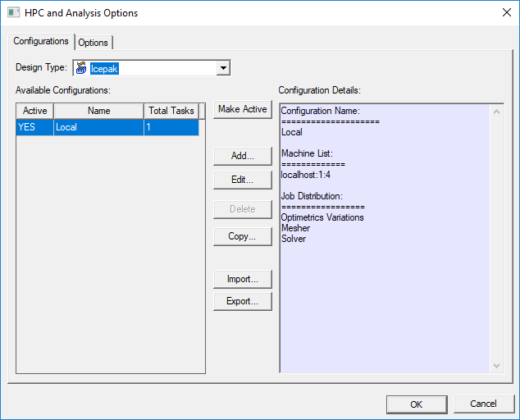Click the dialog title bar application icon

click(13, 12)
